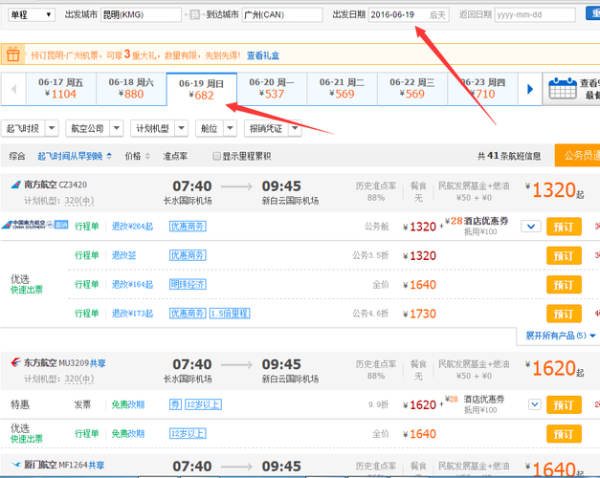Book the 公务4.6折 ¥1730 fare
The image size is (600, 478).
pyautogui.click(x=564, y=314)
